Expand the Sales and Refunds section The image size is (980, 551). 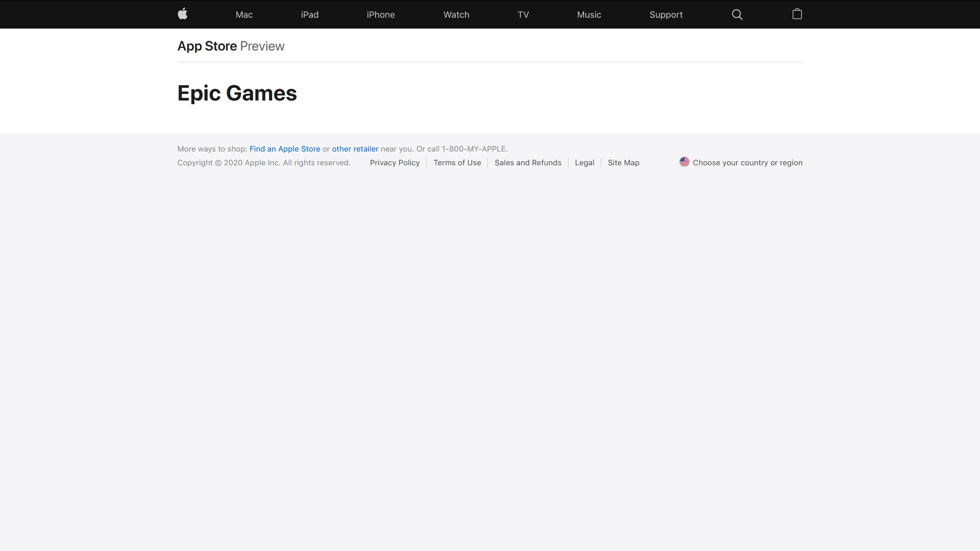tap(528, 162)
